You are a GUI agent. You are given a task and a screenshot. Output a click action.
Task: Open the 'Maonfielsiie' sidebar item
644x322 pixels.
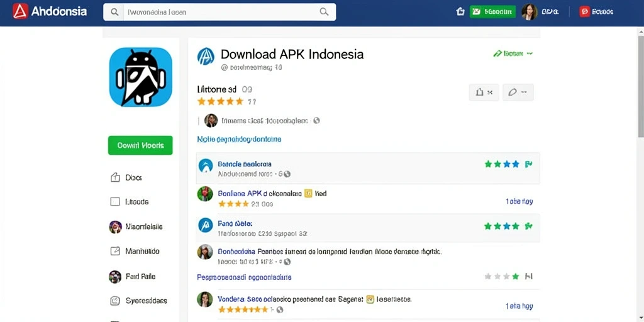pos(136,226)
